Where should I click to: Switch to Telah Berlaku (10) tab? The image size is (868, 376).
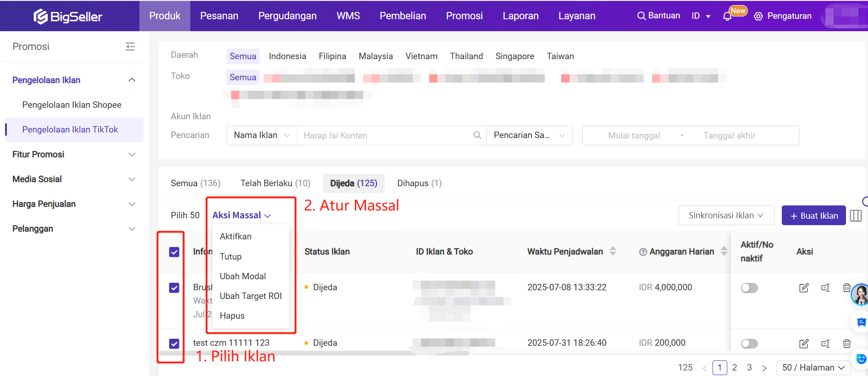(275, 183)
